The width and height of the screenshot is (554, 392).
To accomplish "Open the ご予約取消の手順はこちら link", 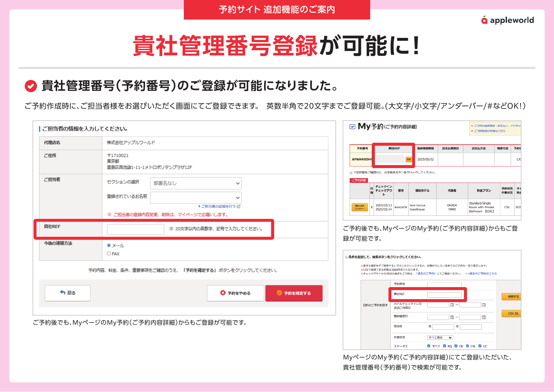I will click(x=490, y=131).
